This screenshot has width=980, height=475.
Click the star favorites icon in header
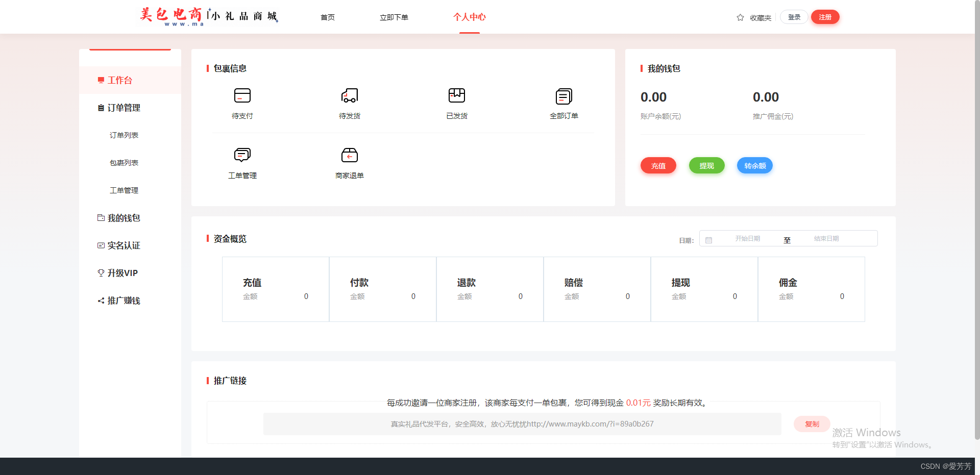(x=740, y=17)
